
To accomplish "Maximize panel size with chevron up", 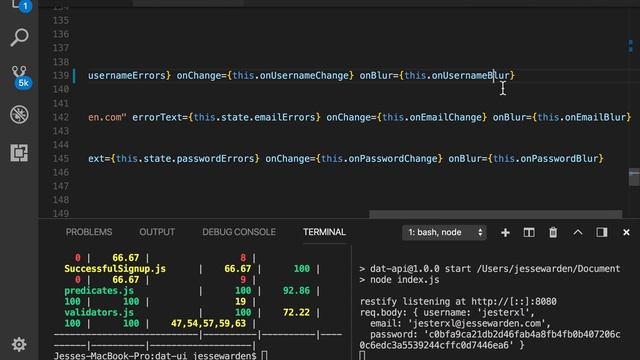I will click(578, 232).
